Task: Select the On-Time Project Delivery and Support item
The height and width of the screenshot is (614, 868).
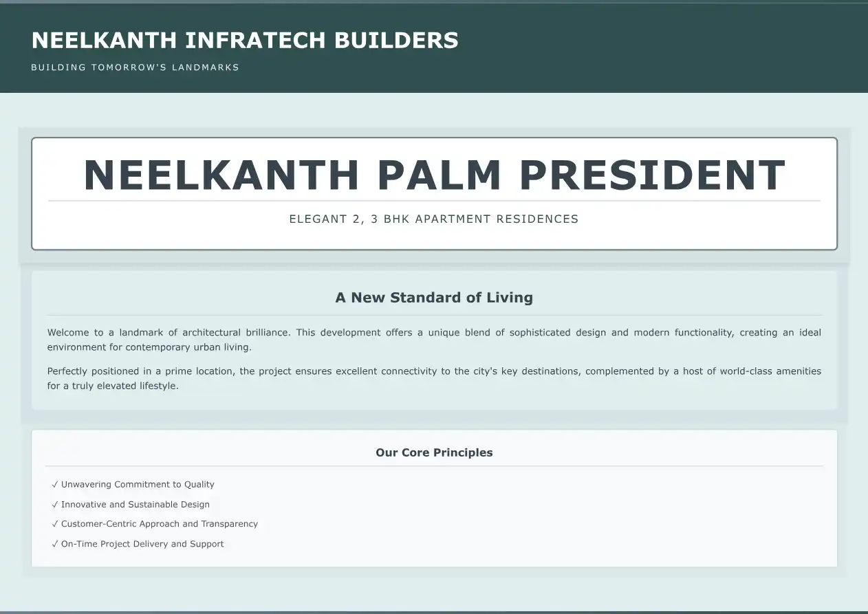Action: point(142,544)
